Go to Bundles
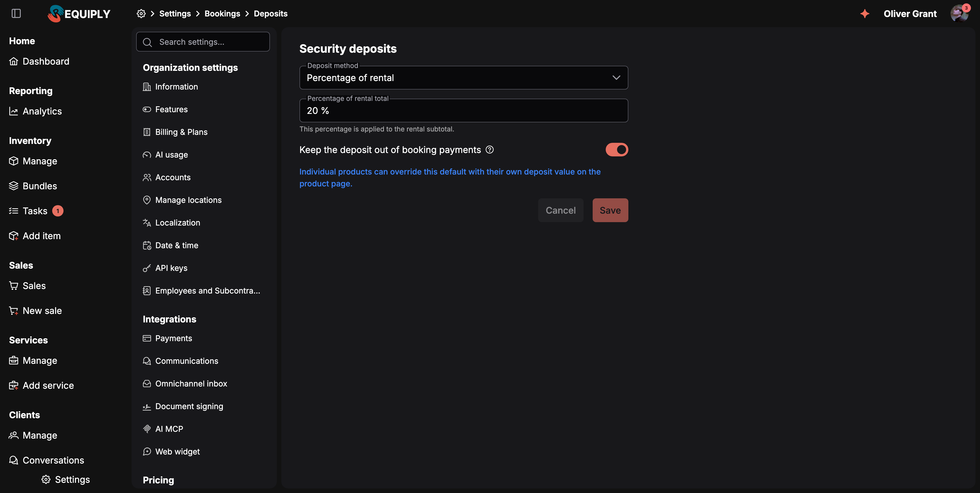This screenshot has width=980, height=493. 33,186
